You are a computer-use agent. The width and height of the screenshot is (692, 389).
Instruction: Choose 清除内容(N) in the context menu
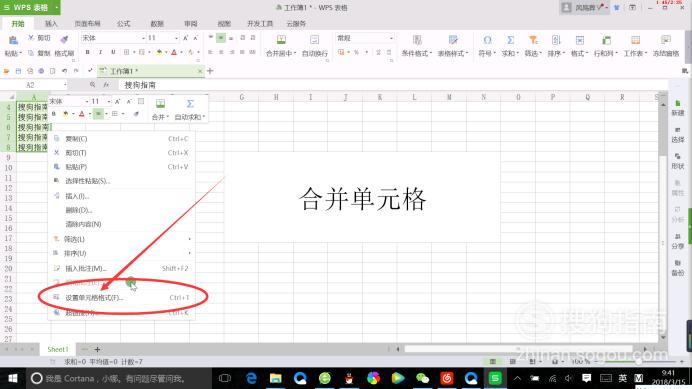tap(121, 224)
